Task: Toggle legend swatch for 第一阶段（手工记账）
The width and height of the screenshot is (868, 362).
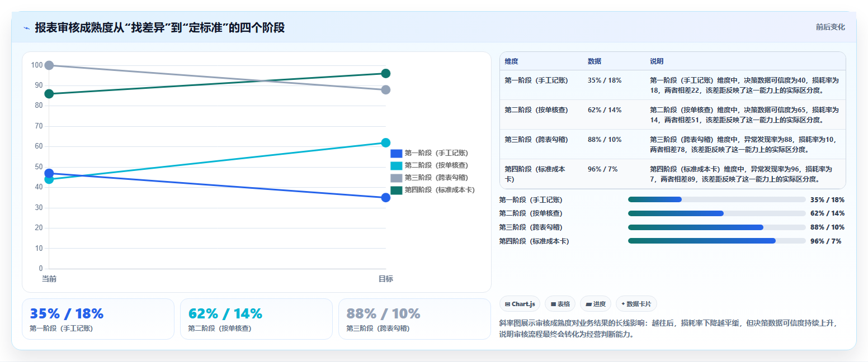Action: point(396,153)
